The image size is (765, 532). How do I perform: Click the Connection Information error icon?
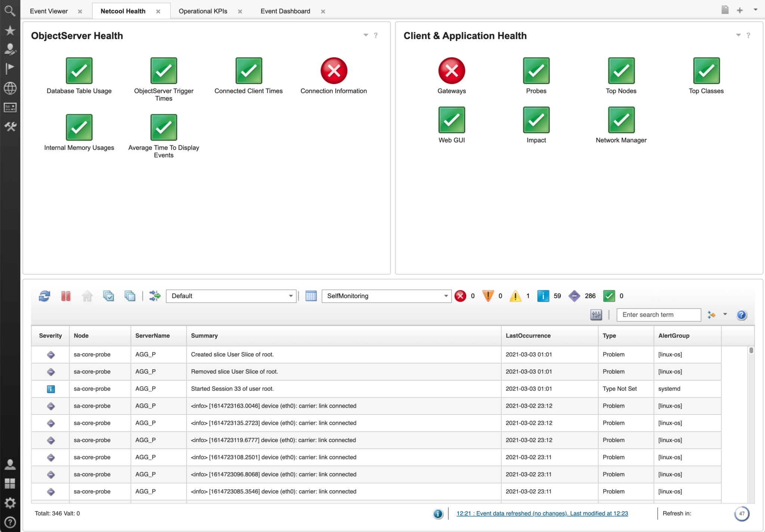(334, 71)
